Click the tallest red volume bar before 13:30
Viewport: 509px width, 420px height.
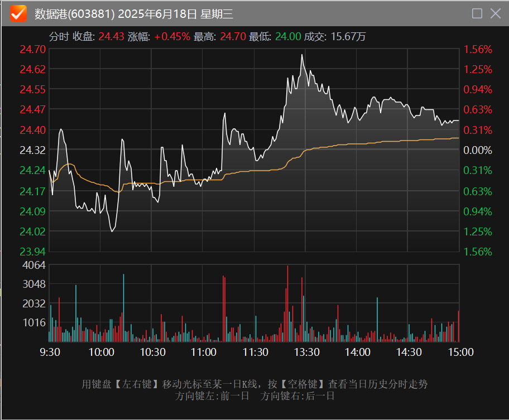287,303
